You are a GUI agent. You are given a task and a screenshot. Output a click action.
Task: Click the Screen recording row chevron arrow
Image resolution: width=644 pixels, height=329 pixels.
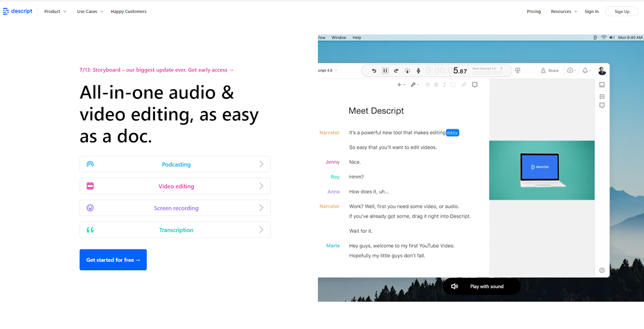point(261,208)
